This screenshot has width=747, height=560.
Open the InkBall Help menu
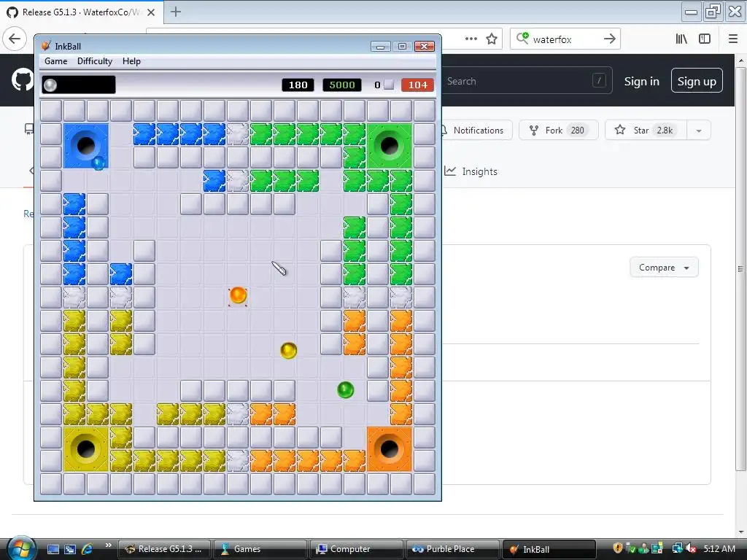131,61
